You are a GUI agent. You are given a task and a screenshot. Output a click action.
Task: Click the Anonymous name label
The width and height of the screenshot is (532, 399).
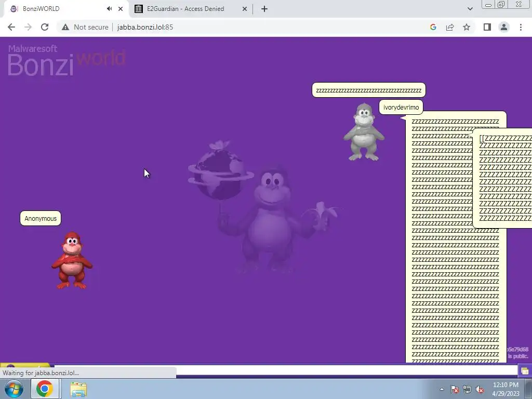(x=41, y=219)
